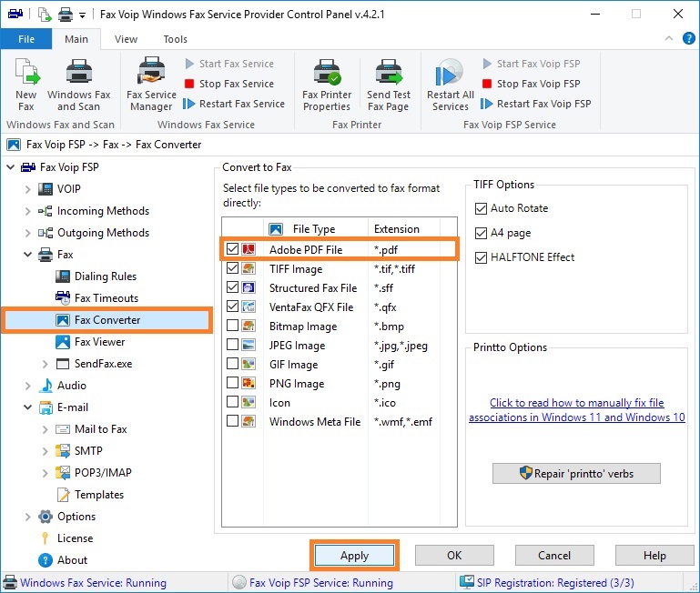Screen dimensions: 700x593
Task: Uncheck VentaFax QFX File checkbox
Action: point(232,307)
